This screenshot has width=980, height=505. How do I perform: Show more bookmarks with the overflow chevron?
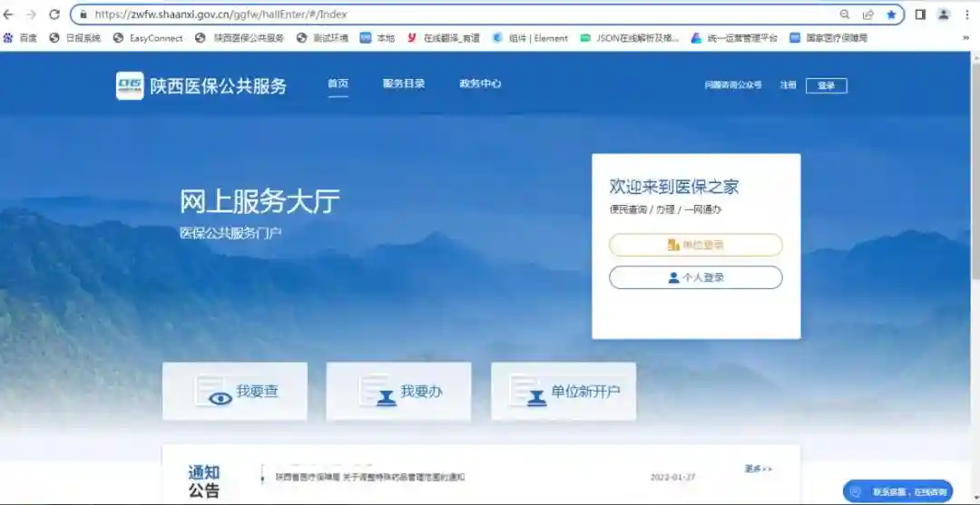[x=965, y=38]
